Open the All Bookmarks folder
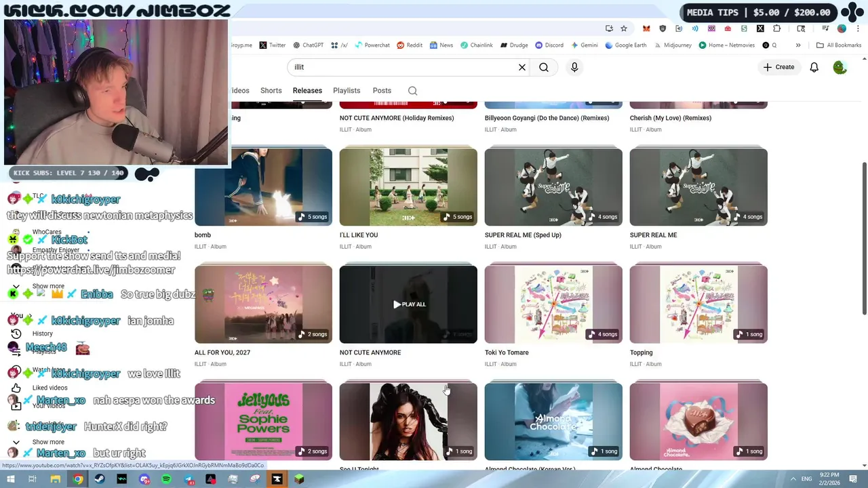The height and width of the screenshot is (488, 868). tap(839, 45)
